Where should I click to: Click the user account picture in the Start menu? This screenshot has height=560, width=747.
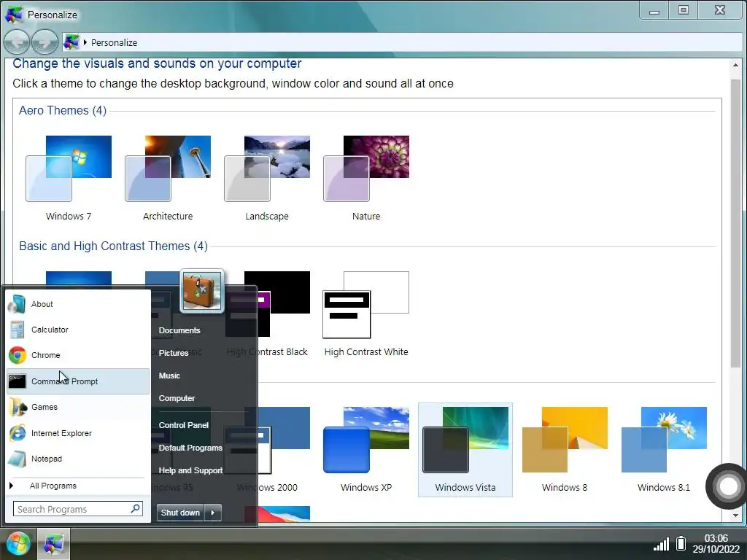click(202, 291)
